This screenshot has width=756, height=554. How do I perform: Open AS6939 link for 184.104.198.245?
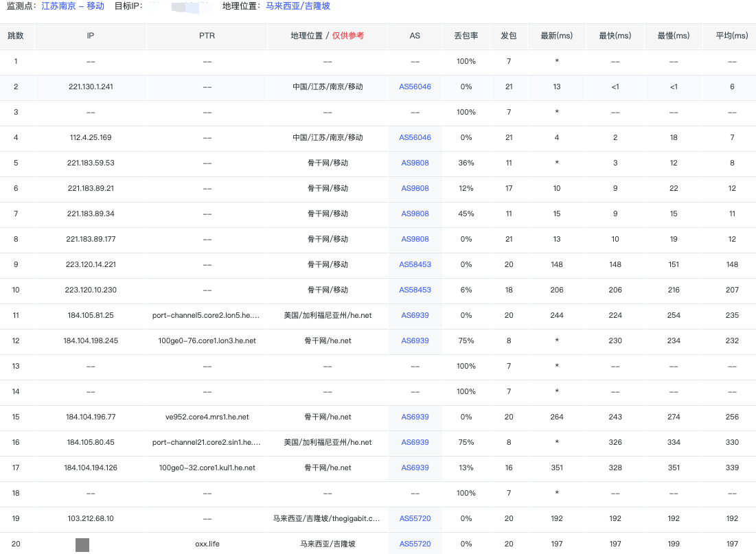coord(415,341)
